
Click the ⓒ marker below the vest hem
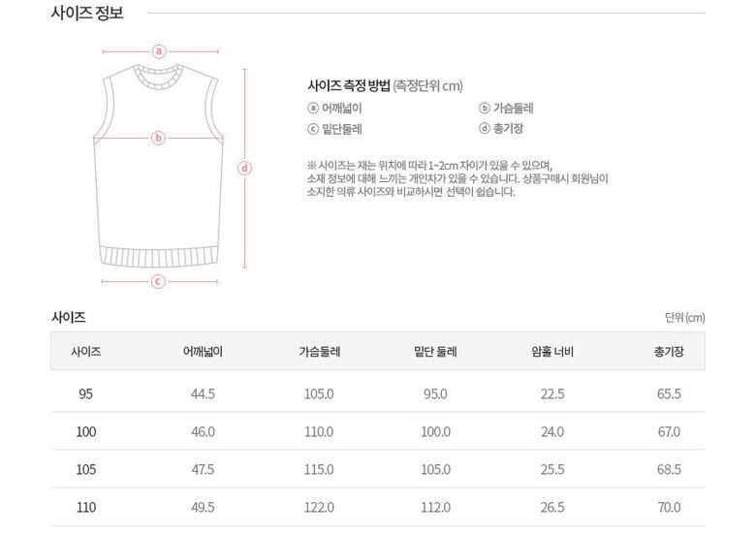tap(159, 282)
